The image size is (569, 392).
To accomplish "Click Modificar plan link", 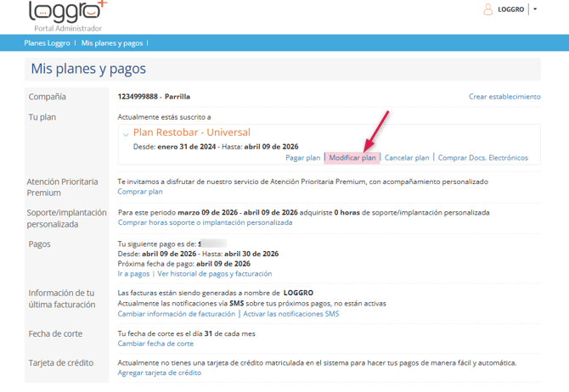I will click(x=352, y=158).
